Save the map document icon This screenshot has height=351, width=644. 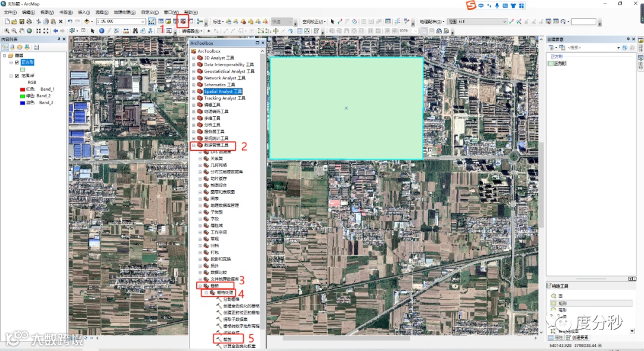[x=22, y=21]
